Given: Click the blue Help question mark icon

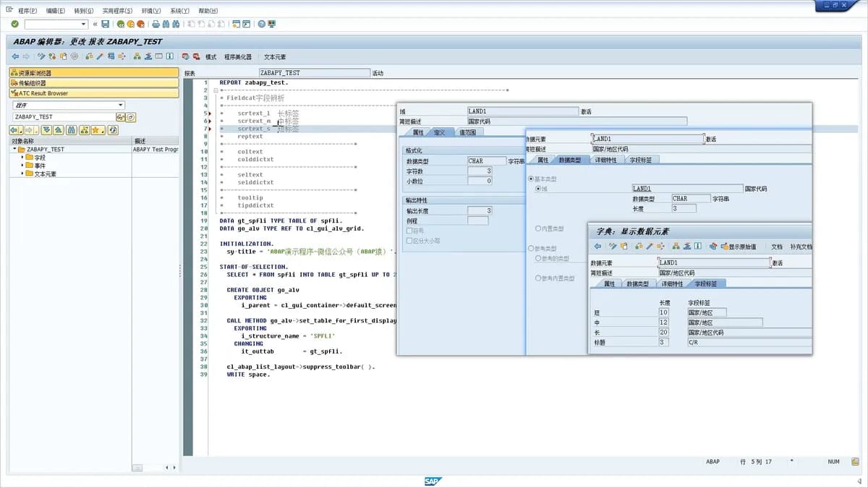Looking at the screenshot, I should 261,24.
